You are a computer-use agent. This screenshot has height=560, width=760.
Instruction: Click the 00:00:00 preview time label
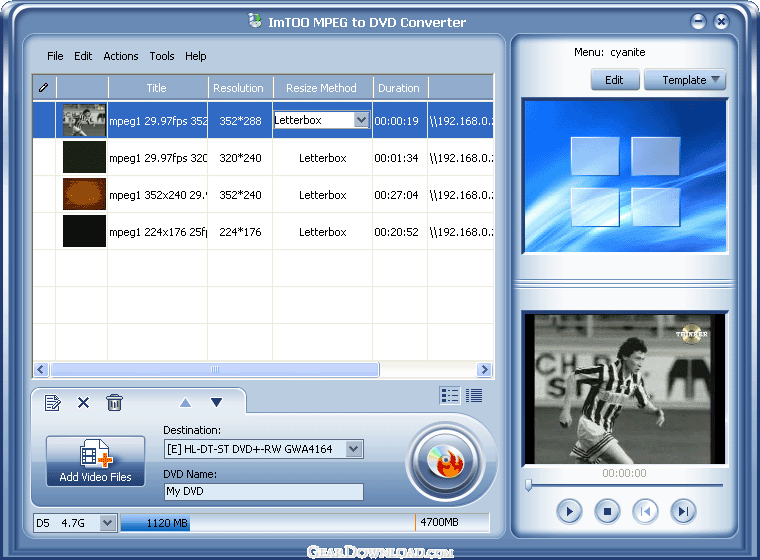(624, 473)
